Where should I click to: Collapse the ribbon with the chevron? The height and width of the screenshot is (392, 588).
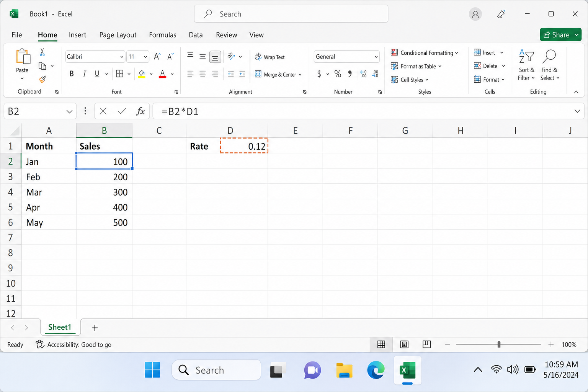point(576,92)
